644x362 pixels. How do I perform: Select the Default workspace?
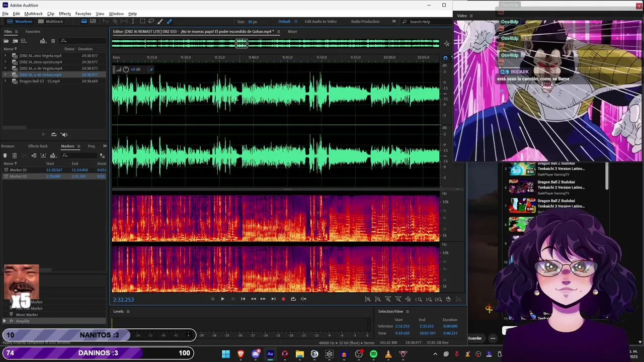pos(284,22)
